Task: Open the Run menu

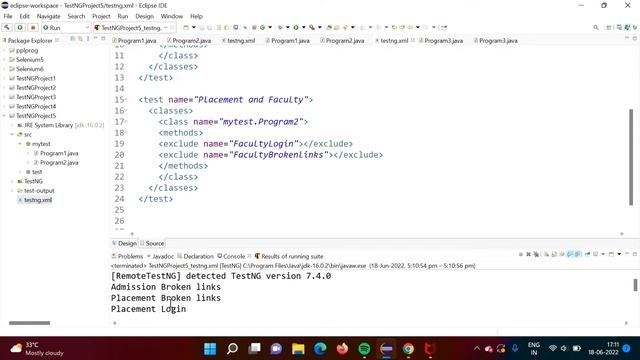Action: point(122,16)
